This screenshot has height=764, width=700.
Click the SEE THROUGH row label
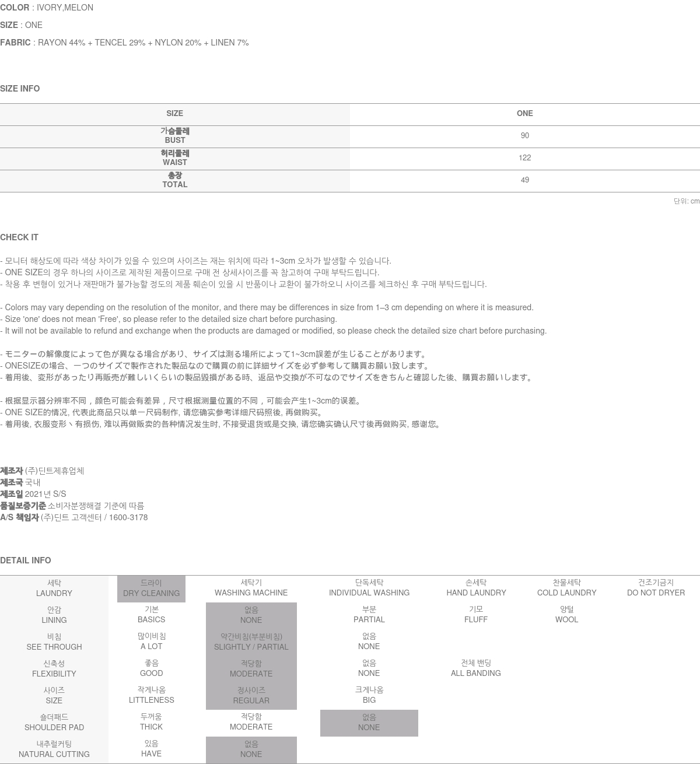click(x=54, y=642)
